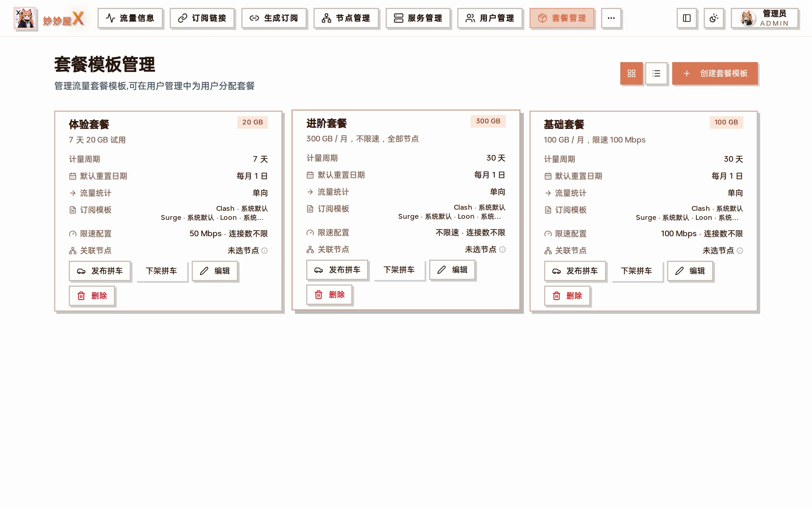The width and height of the screenshot is (812, 508).
Task: Click the 100 GB badge
Action: pyautogui.click(x=726, y=122)
